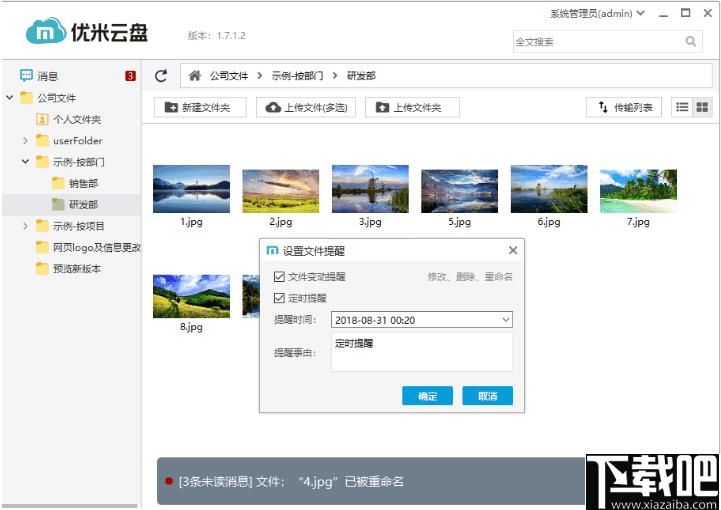Click the 预览新版本 folder icon
The height and width of the screenshot is (510, 721).
42,269
